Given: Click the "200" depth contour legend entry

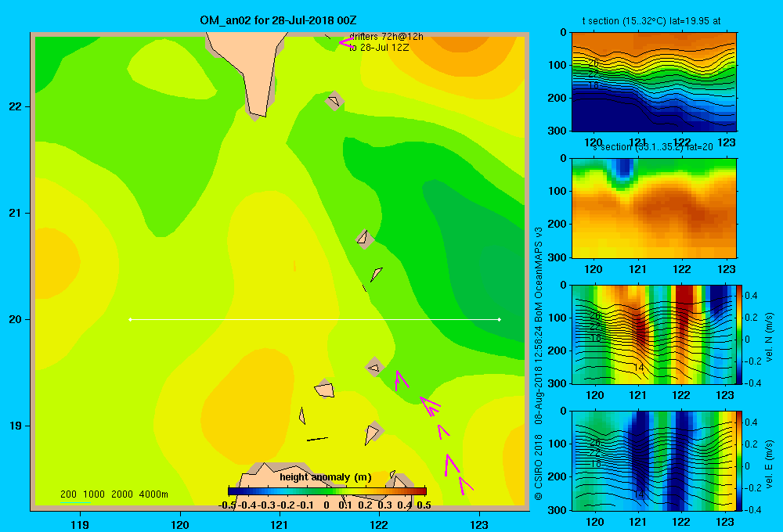Looking at the screenshot, I should [68, 494].
